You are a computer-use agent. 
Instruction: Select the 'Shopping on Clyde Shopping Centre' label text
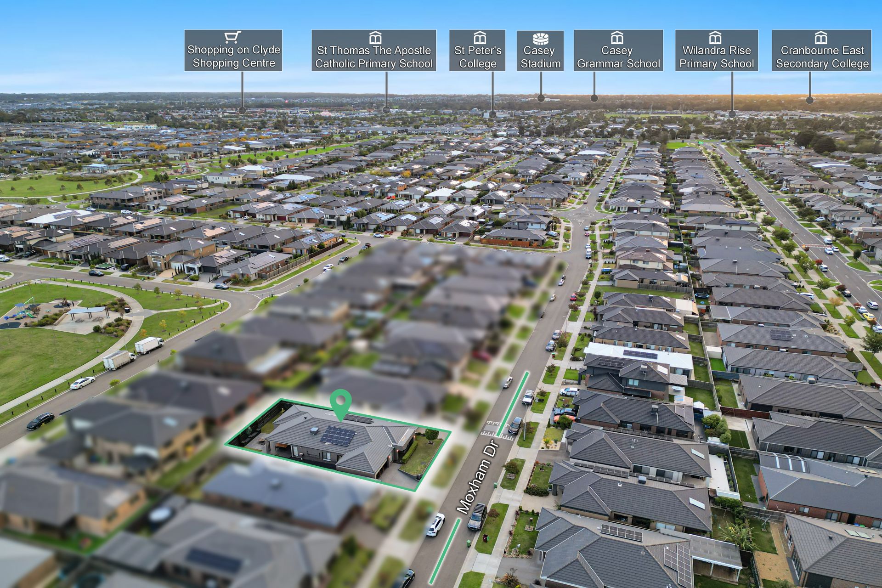(x=234, y=57)
